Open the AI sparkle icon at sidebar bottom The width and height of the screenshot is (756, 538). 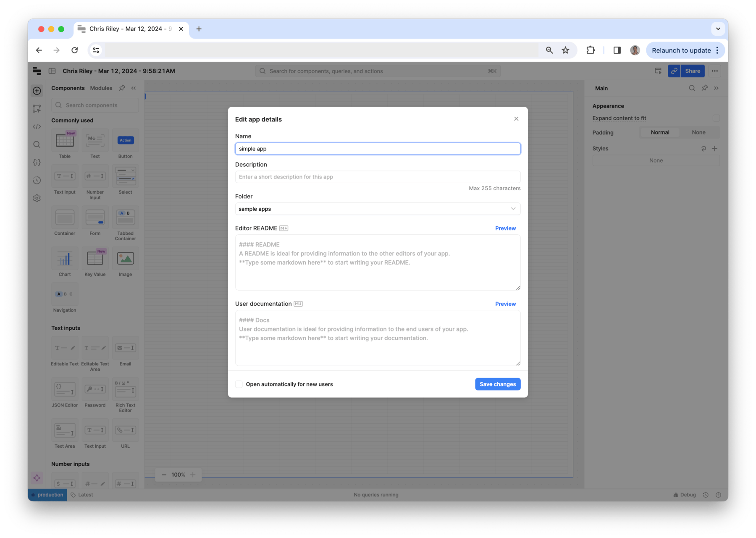tap(37, 478)
